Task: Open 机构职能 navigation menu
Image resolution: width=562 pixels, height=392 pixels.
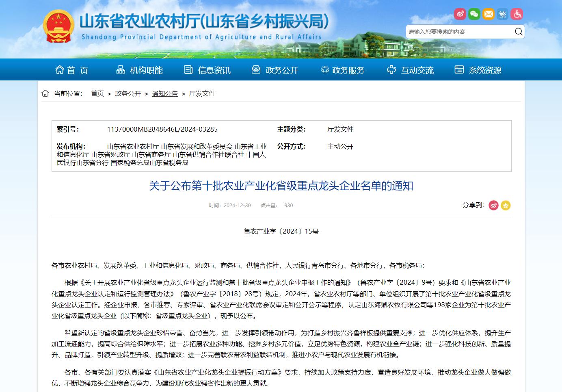Action: (140, 70)
